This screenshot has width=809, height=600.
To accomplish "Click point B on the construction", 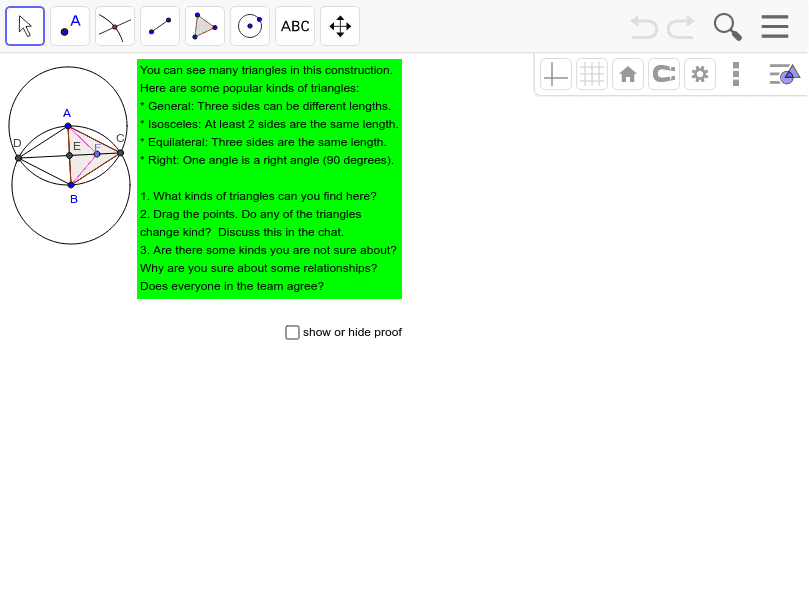I will coord(71,185).
